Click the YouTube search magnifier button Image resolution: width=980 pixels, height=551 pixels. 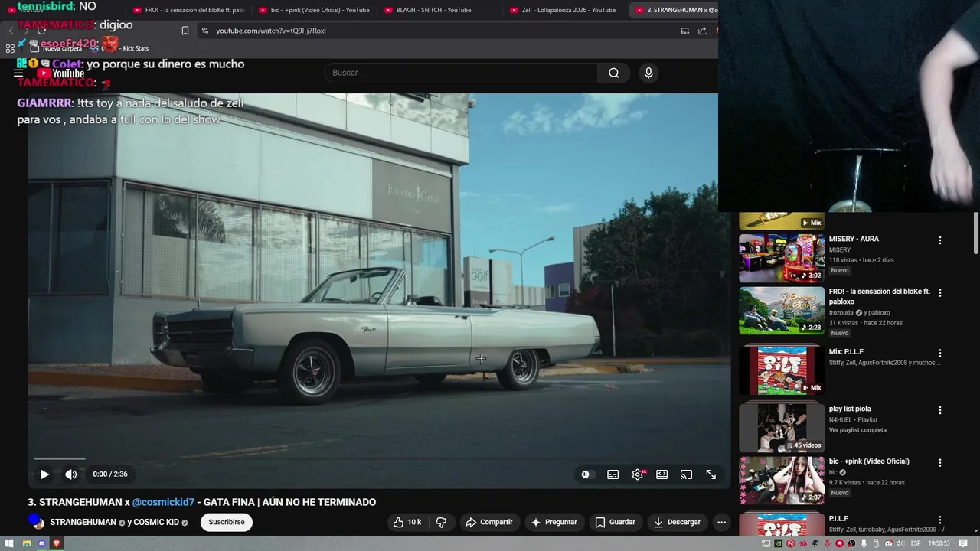point(613,73)
